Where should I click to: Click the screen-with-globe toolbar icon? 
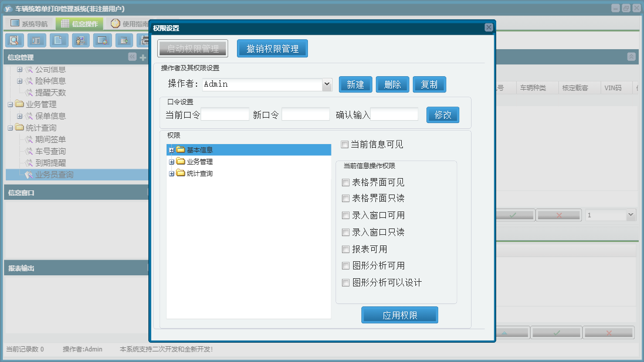click(x=102, y=40)
